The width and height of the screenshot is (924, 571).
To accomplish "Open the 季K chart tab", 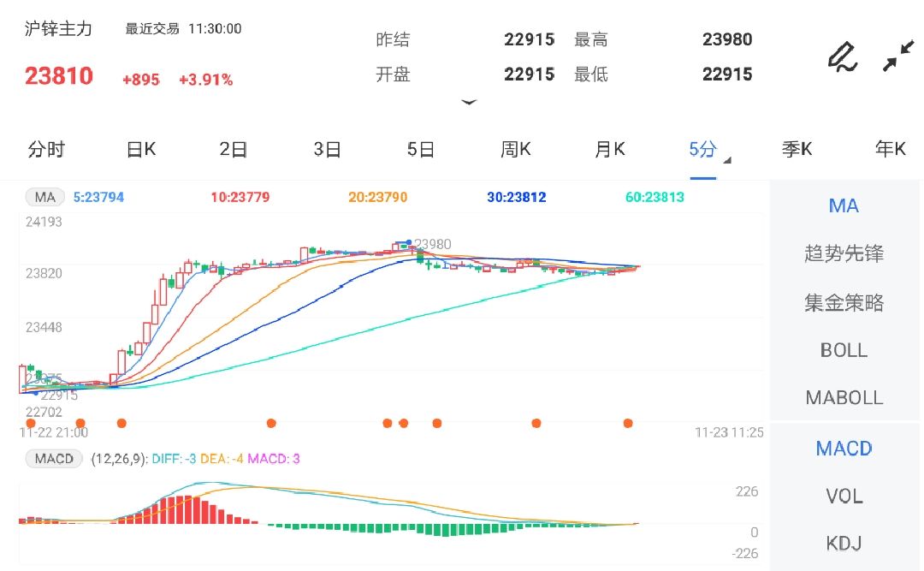I will (797, 149).
